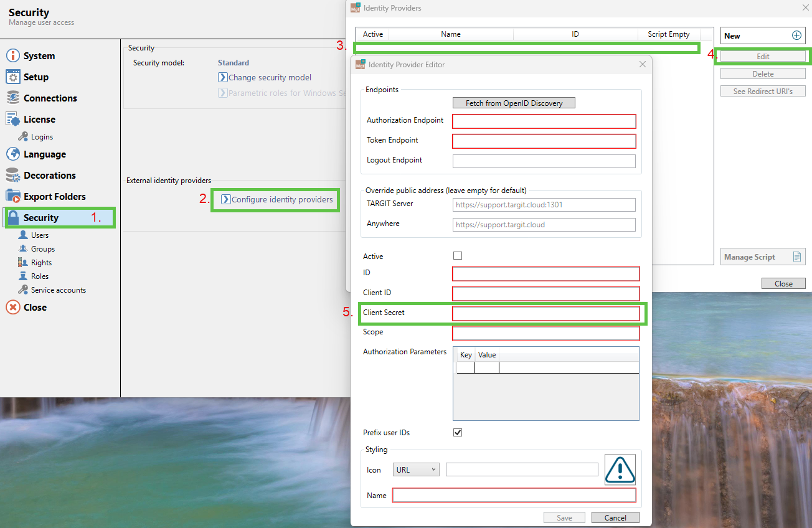Viewport: 812px width, 528px height.
Task: Open the Icon type dropdown showing URL
Action: (415, 469)
